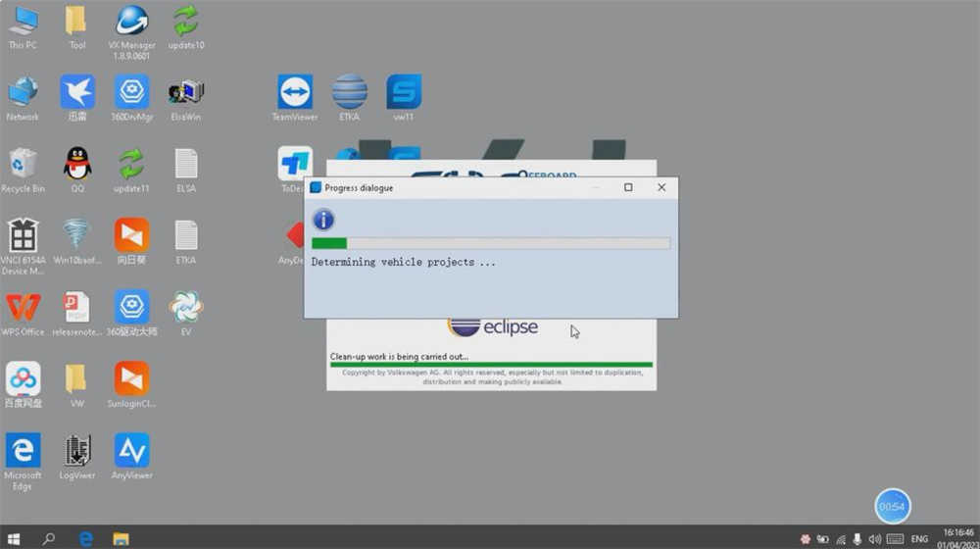Open the VW folder on desktop
This screenshot has height=549, width=980.
(x=76, y=385)
